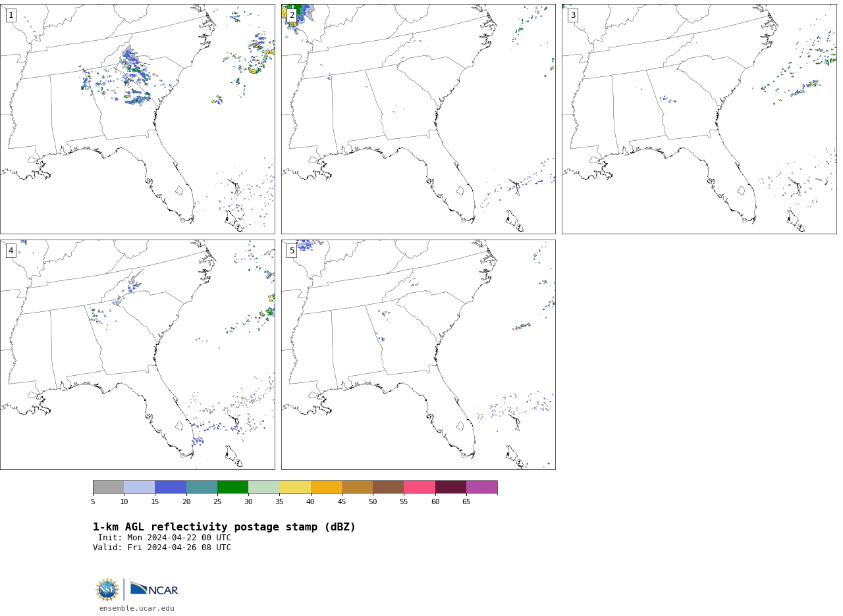Open ensemble member 4 reflectivity map
This screenshot has height=616, width=843.
pyautogui.click(x=137, y=355)
